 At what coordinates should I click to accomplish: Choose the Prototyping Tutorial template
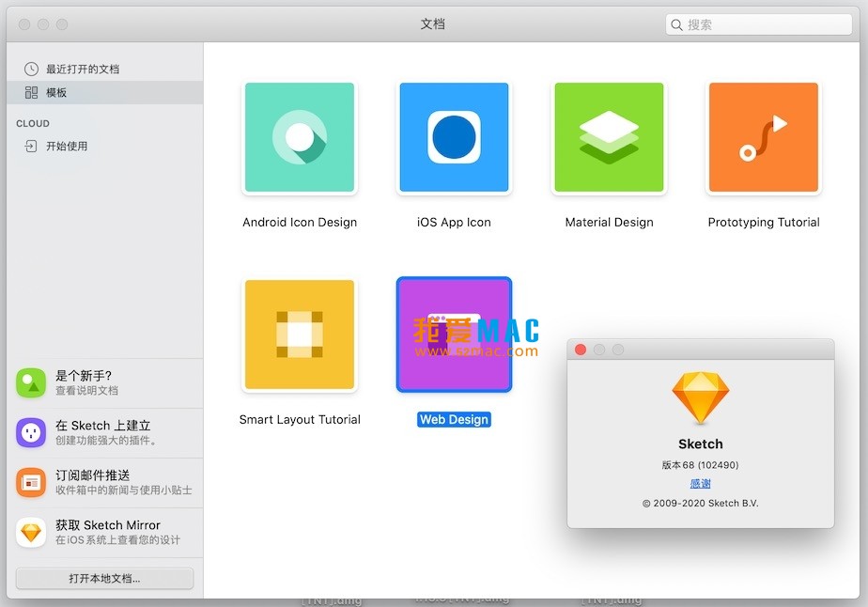coord(763,137)
